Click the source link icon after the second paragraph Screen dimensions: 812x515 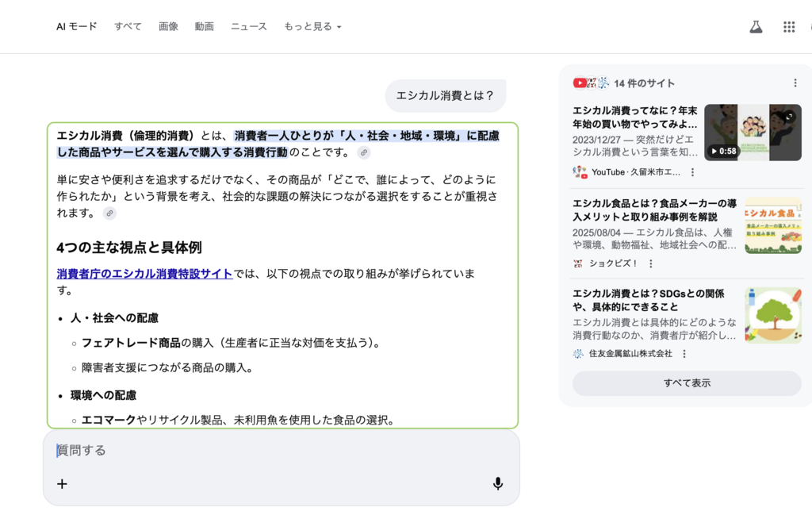109,213
